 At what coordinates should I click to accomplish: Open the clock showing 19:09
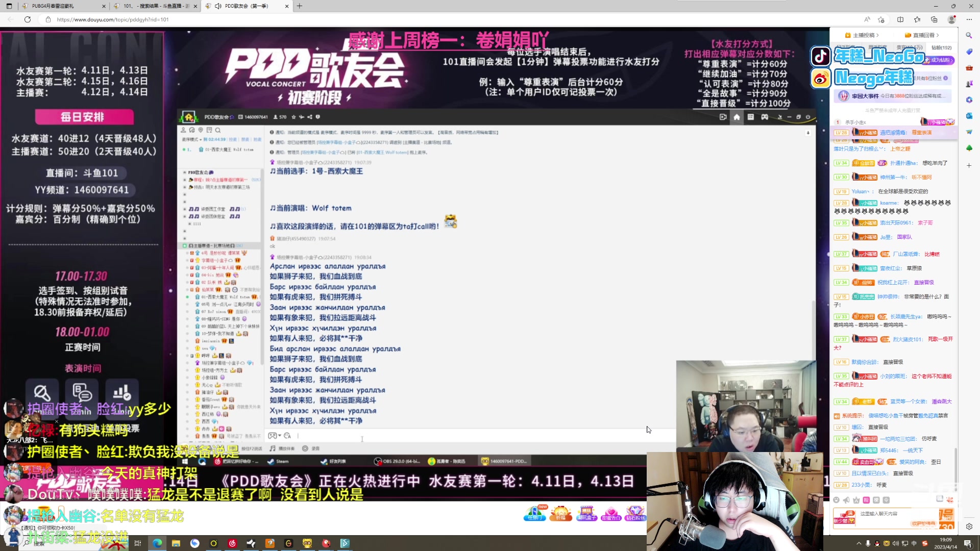[x=945, y=543]
